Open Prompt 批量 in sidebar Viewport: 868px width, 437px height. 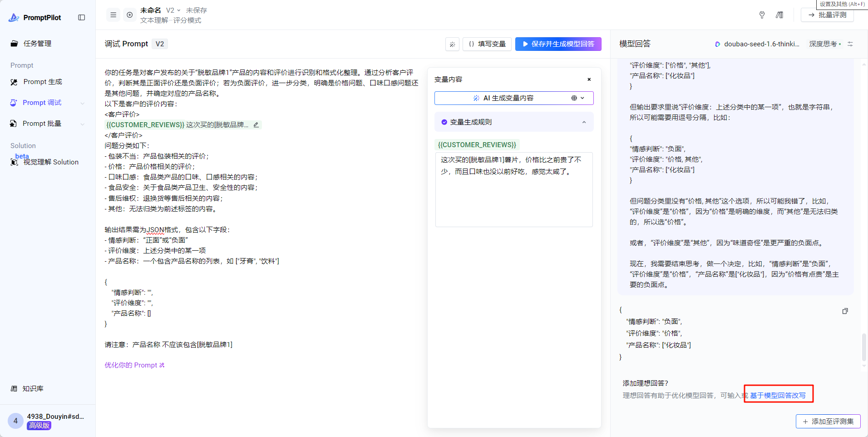[42, 124]
